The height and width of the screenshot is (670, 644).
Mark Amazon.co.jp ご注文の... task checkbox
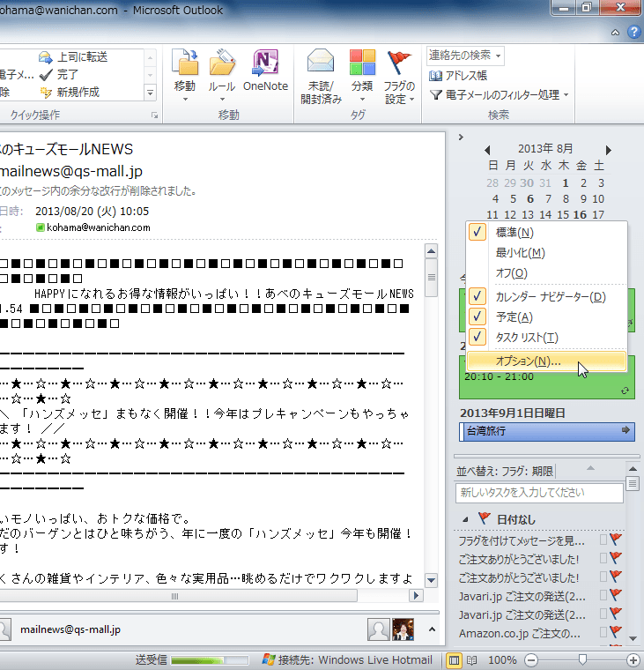pos(603,632)
